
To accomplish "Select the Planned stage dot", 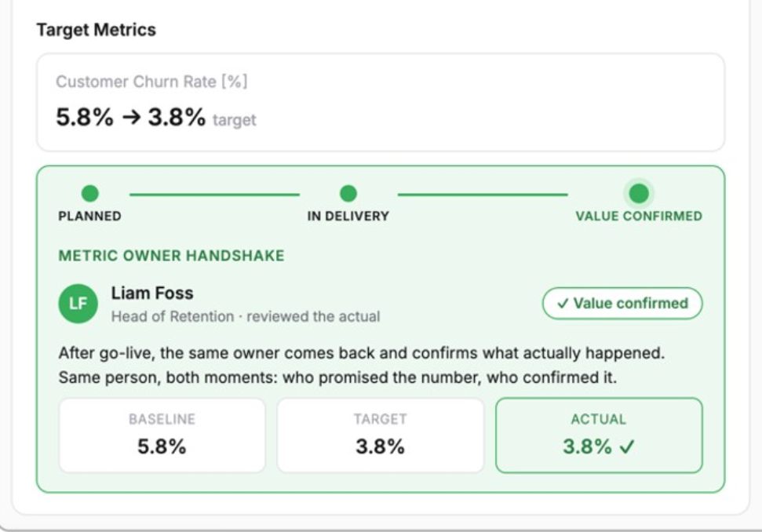I will click(x=90, y=193).
